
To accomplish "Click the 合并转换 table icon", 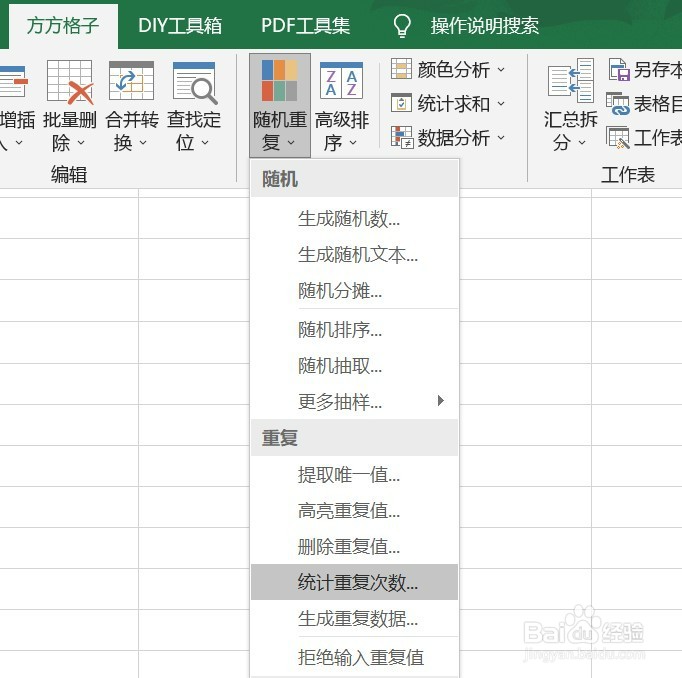I will point(131,81).
